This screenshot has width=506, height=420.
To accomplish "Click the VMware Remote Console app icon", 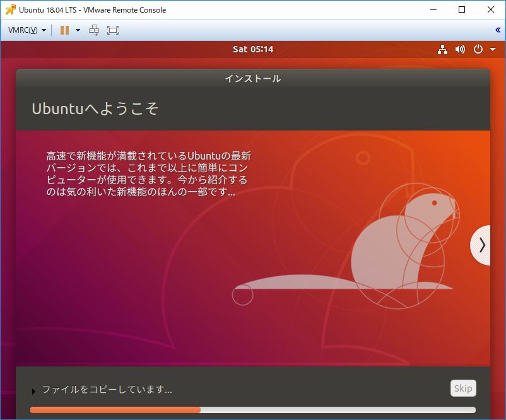I will (10, 9).
